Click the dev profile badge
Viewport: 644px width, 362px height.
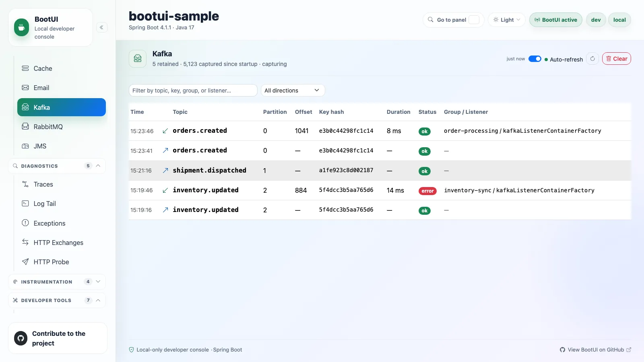(x=596, y=20)
